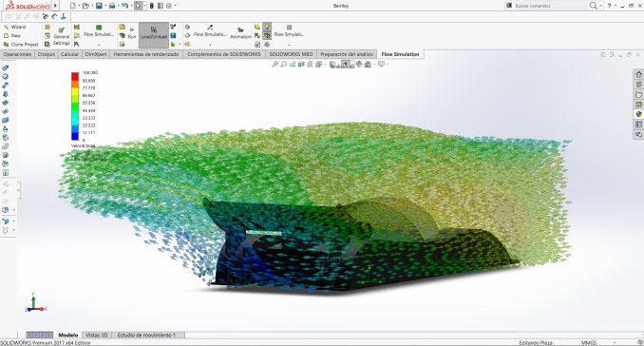644x346 pixels.
Task: Click the legend maximum value 100.000
Action: (x=90, y=73)
